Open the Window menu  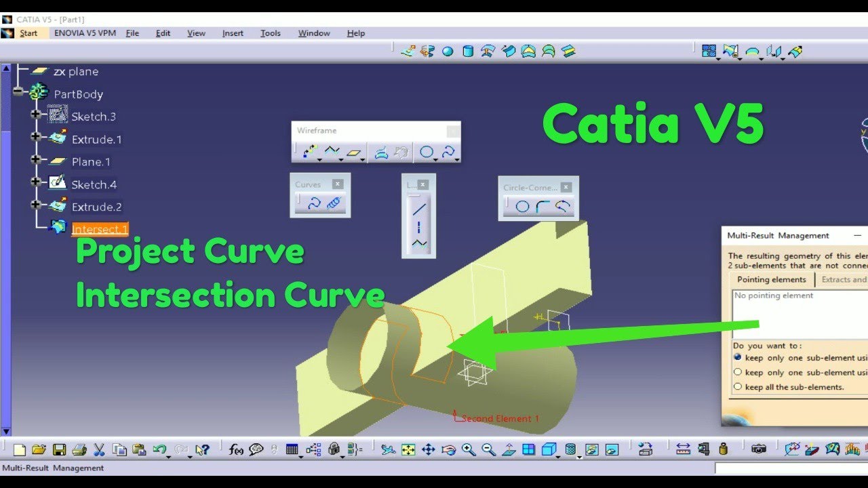[314, 33]
